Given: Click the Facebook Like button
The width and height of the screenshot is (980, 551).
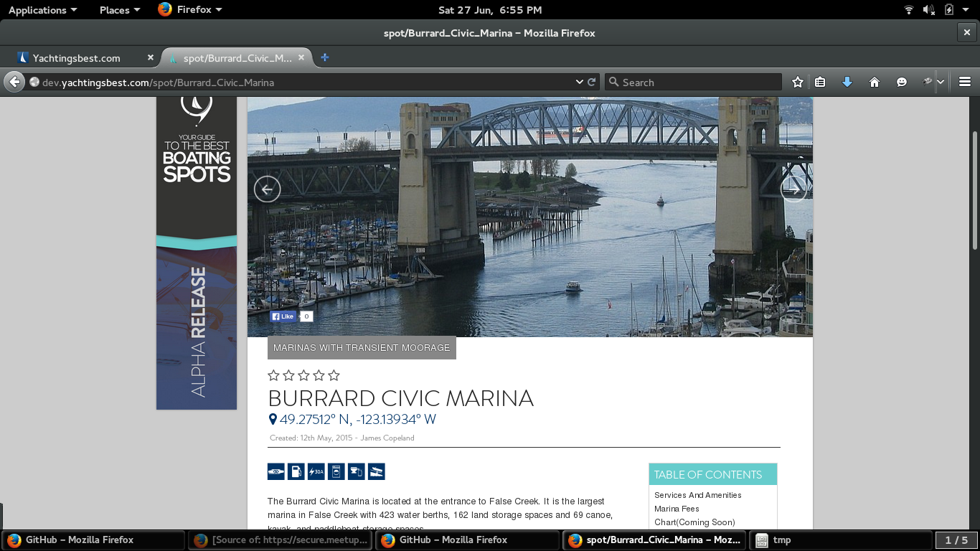Looking at the screenshot, I should tap(283, 316).
